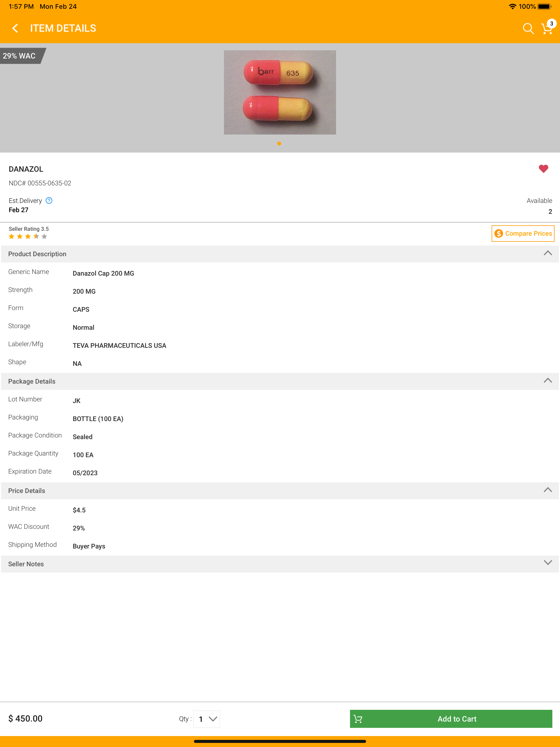Collapse the Price Details section
Viewport: 560px width, 747px height.
point(547,490)
